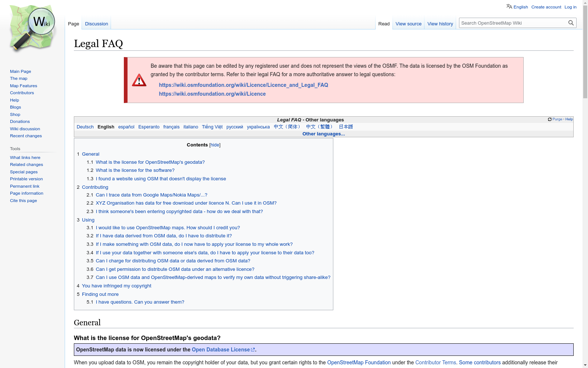The height and width of the screenshot is (368, 588).
Task: Click Log in
Action: pyautogui.click(x=570, y=7)
